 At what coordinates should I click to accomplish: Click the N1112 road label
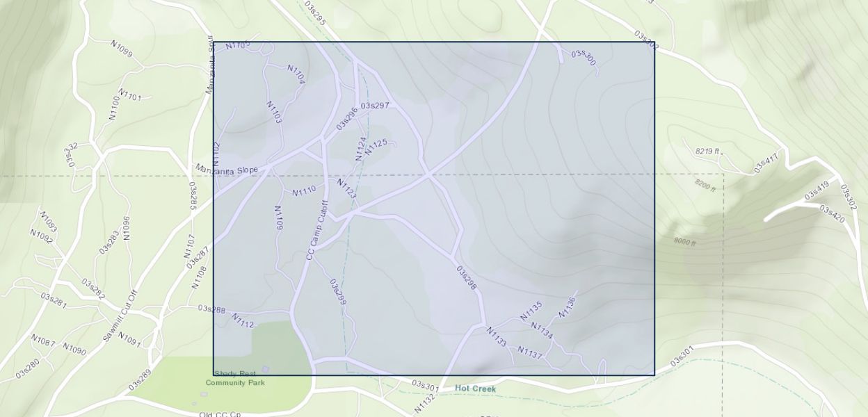243,320
